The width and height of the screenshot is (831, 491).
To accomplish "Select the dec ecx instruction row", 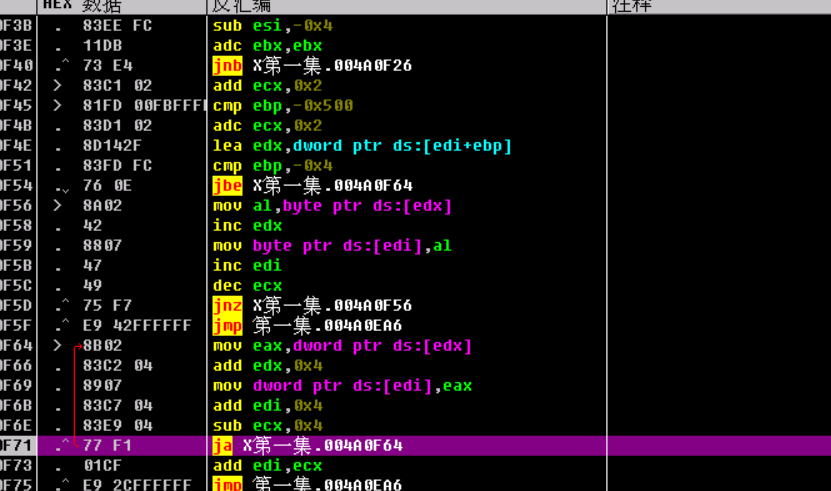I will [x=247, y=285].
